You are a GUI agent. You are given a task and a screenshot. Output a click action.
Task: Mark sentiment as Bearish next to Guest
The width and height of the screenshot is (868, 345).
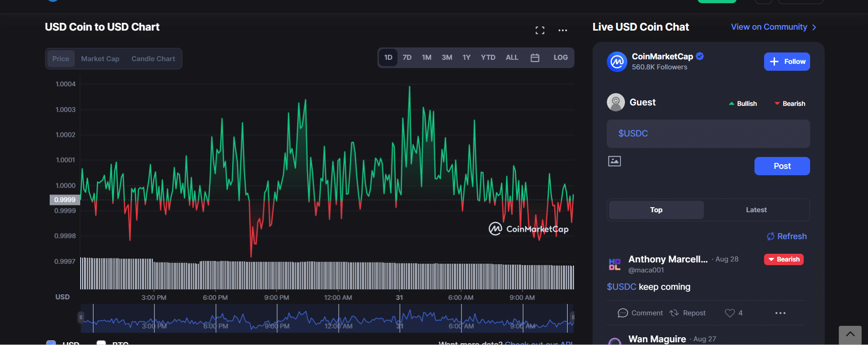tap(790, 104)
